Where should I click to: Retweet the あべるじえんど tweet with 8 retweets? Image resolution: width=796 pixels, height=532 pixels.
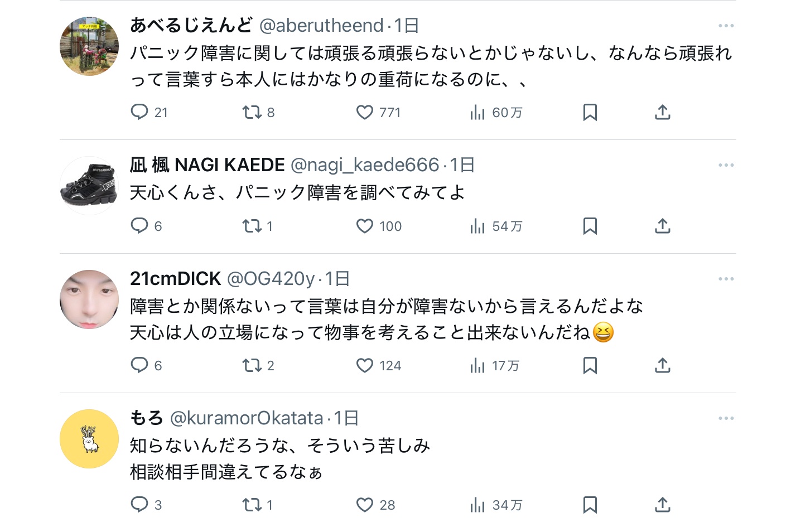click(252, 112)
